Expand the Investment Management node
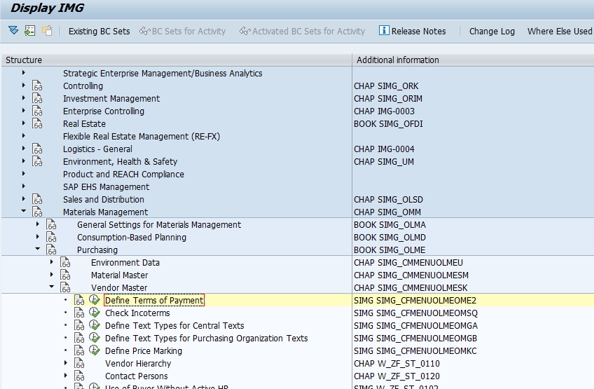The width and height of the screenshot is (594, 389). tap(23, 98)
